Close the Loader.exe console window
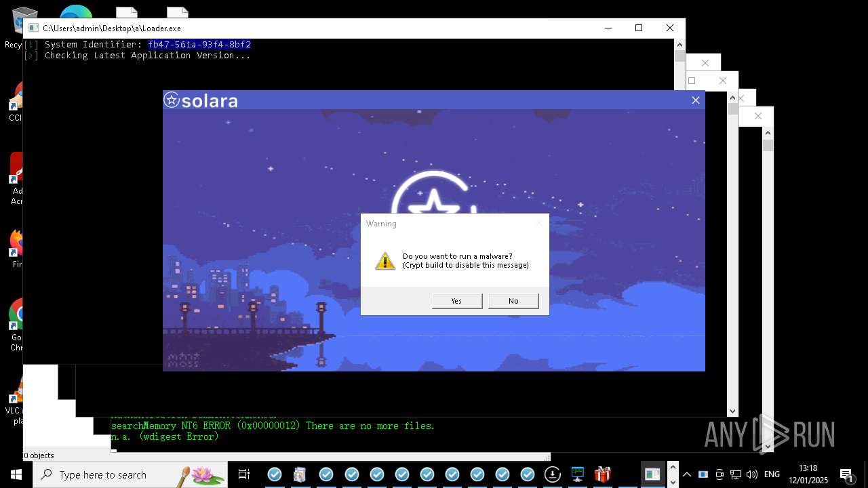 point(670,28)
